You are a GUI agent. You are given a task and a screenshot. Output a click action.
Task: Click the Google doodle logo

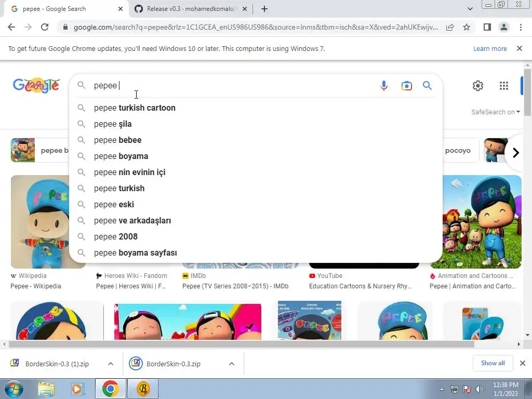(x=36, y=86)
